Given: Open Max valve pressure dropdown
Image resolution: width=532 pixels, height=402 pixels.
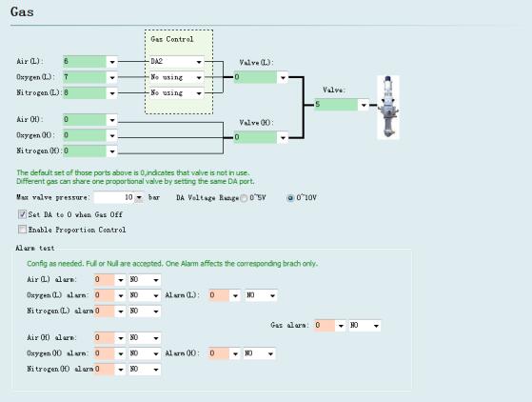Looking at the screenshot, I should [x=139, y=197].
